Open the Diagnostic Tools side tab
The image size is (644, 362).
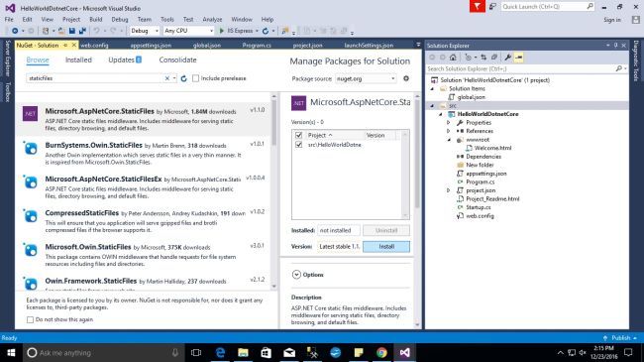click(x=635, y=60)
